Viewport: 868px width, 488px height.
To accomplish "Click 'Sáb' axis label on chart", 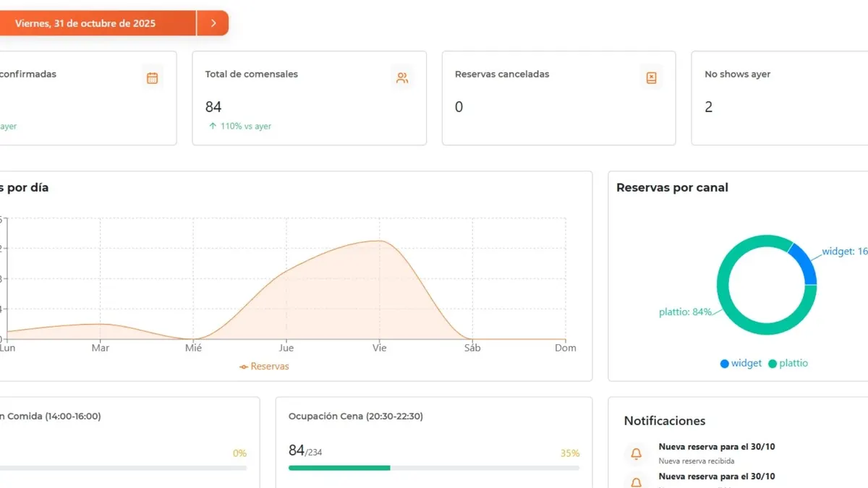I will 472,348.
